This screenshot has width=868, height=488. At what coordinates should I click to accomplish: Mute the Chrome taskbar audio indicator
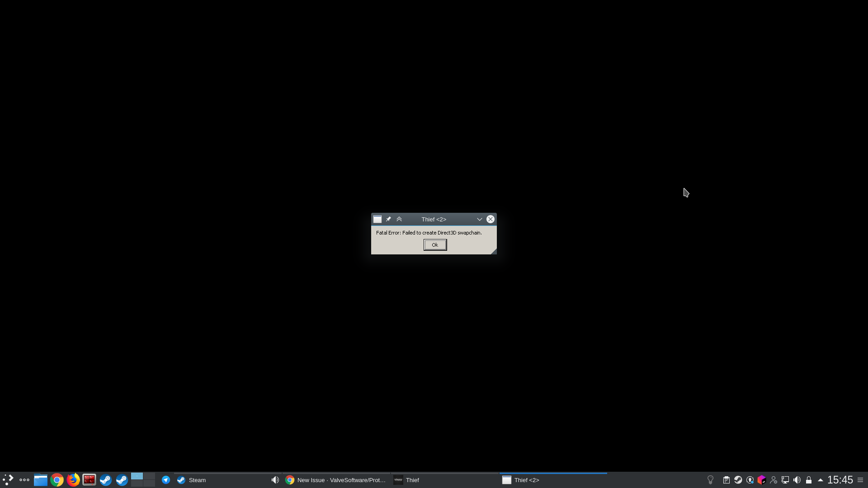click(x=275, y=480)
